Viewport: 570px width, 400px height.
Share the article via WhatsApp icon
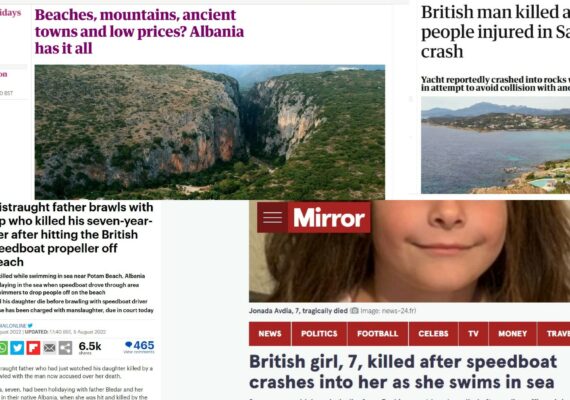(3, 348)
